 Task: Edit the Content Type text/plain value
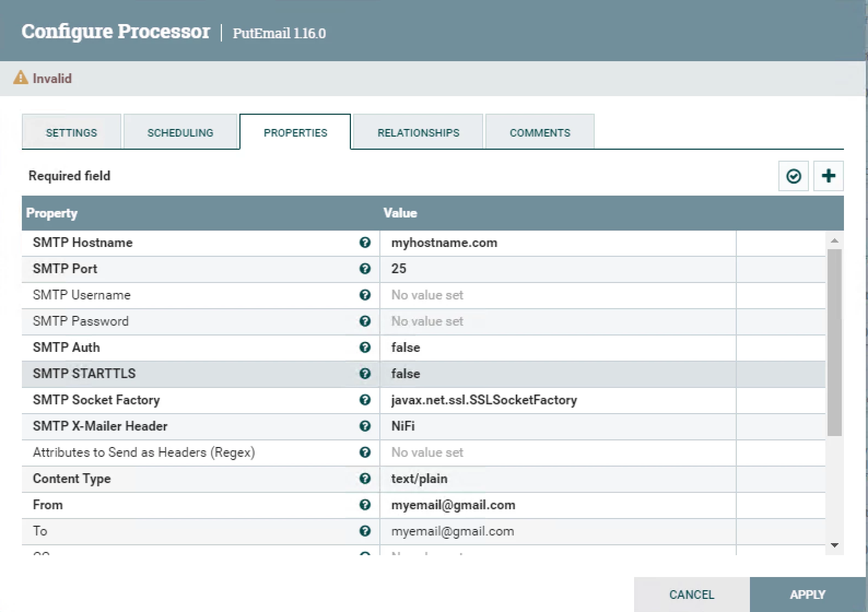point(558,479)
